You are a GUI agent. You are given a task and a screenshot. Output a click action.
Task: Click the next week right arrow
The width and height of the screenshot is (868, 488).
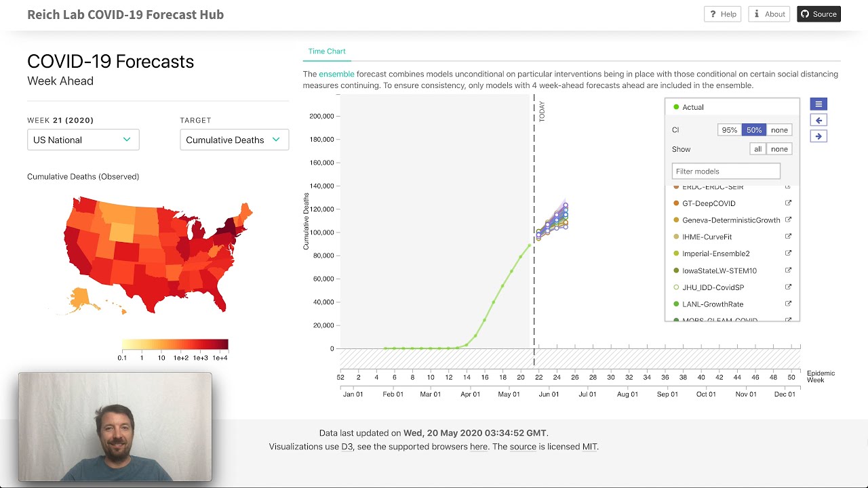(x=818, y=136)
